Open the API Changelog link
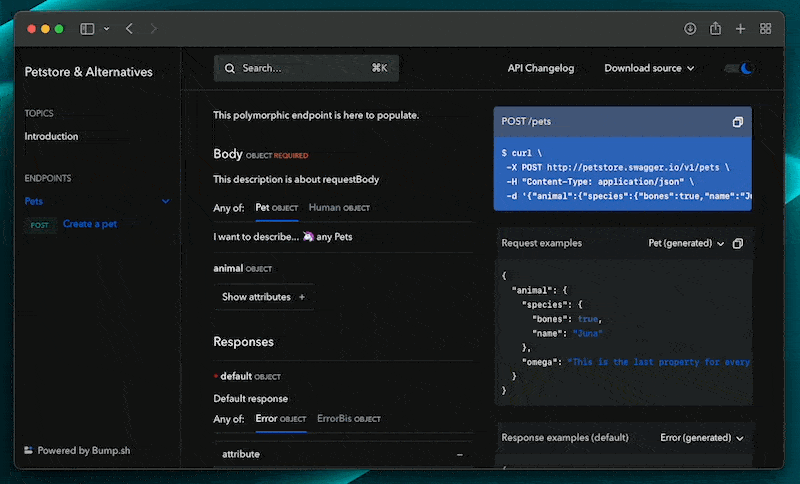Viewport: 800px width, 484px height. click(541, 68)
